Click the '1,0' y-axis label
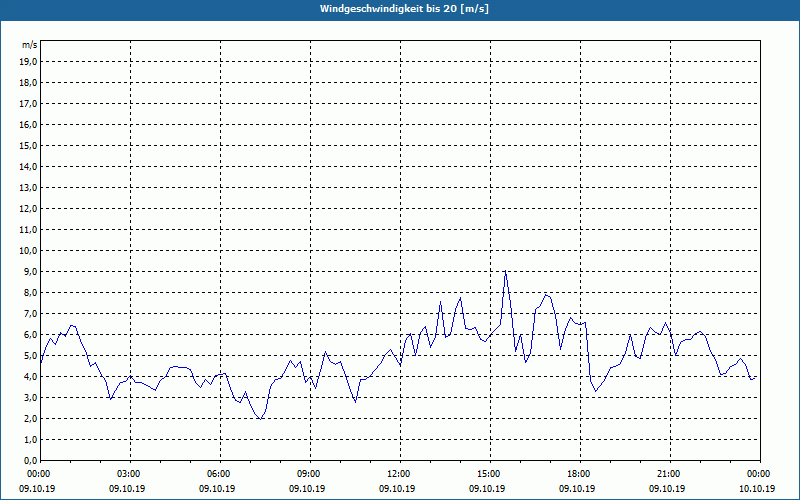 point(31,440)
